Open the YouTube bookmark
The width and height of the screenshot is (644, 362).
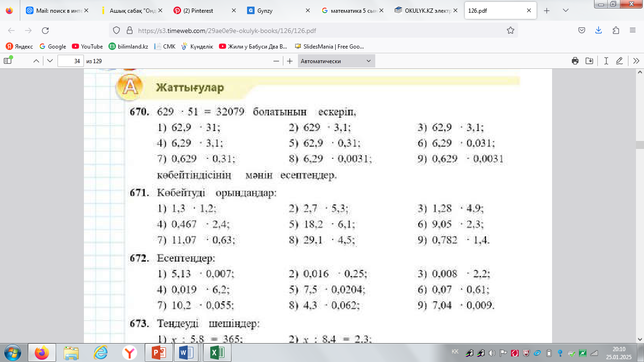pos(87,47)
